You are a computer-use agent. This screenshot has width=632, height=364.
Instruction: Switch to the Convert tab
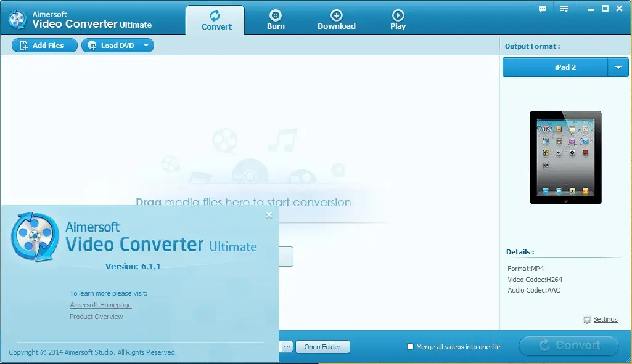click(x=215, y=20)
